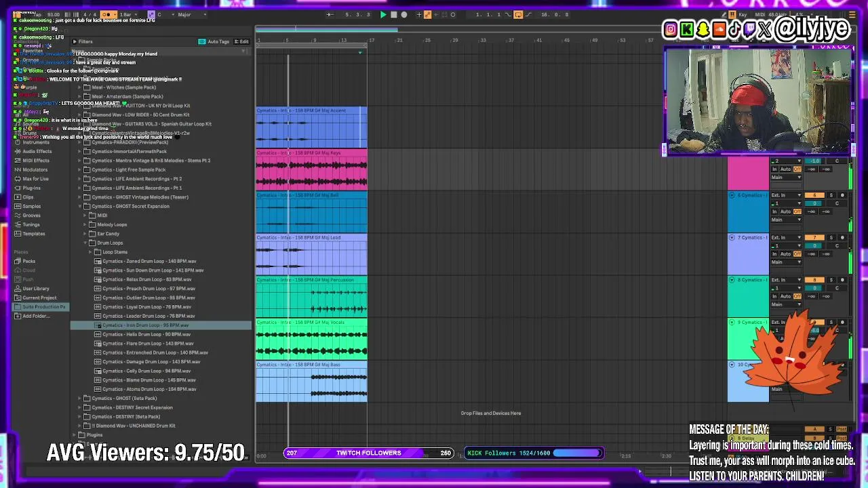The image size is (868, 488).
Task: Set track 7 monitor to In
Action: (774, 254)
